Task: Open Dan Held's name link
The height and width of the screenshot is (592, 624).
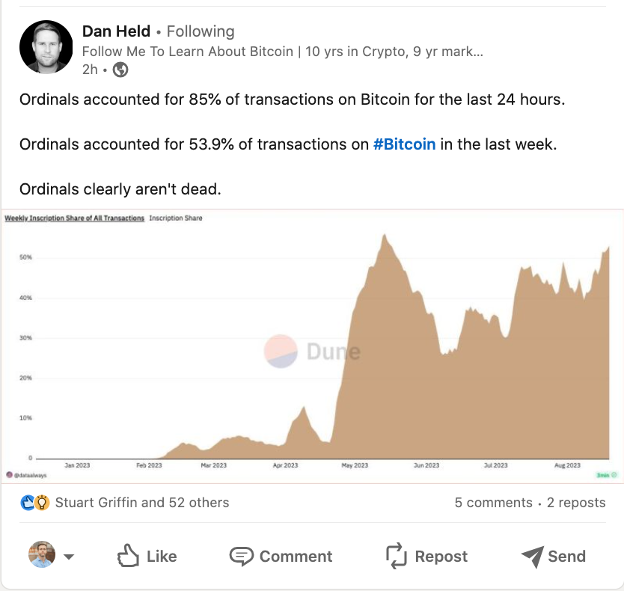Action: pos(118,31)
